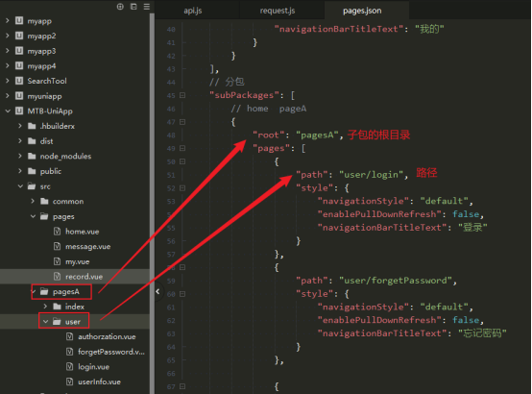
Task: Click the node_modules folder icon
Action: [x=32, y=157]
